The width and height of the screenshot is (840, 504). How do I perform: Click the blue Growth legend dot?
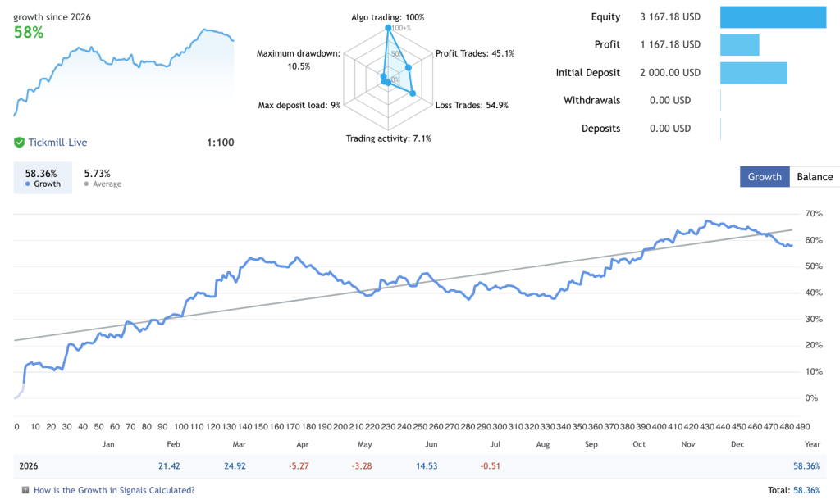pyautogui.click(x=27, y=184)
